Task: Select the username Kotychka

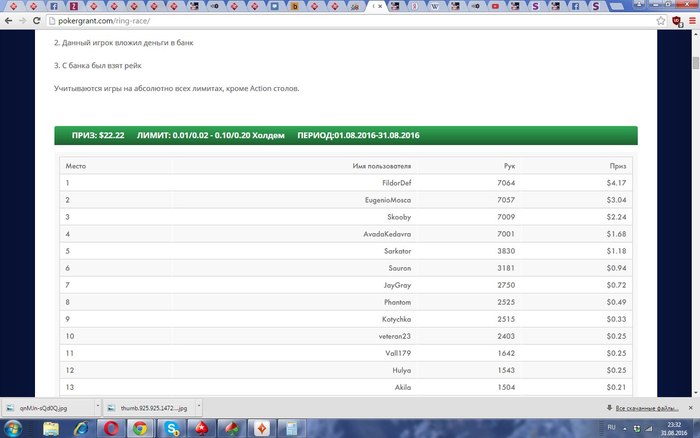Action: [x=396, y=319]
